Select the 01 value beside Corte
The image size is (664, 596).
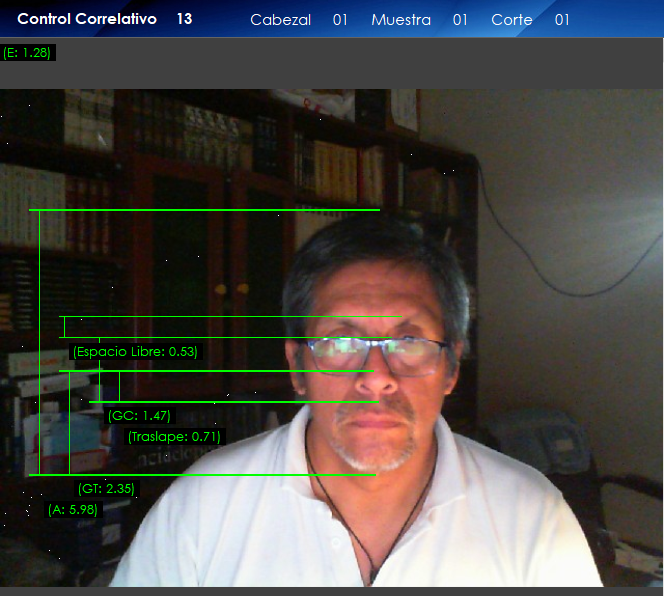562,20
